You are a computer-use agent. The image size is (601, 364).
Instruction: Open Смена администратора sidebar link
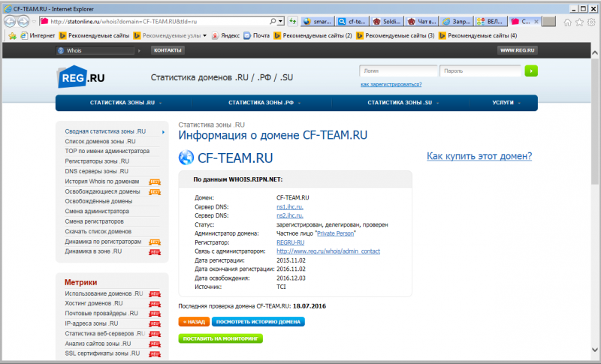pos(97,212)
